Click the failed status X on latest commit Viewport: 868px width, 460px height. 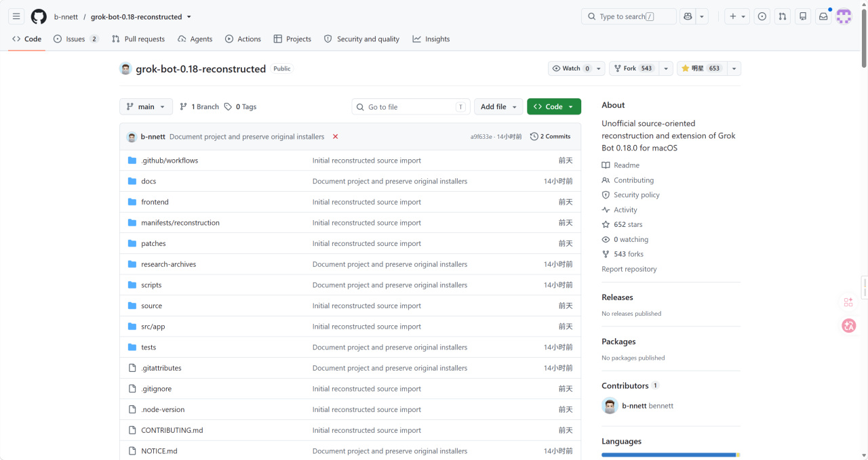tap(335, 136)
